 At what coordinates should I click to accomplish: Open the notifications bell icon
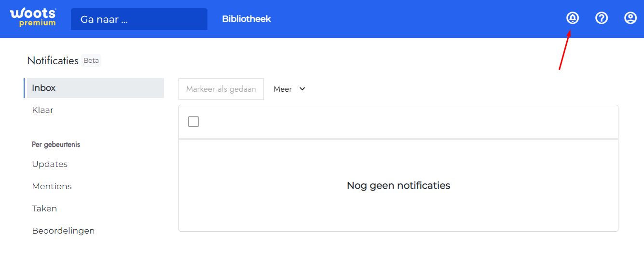572,18
